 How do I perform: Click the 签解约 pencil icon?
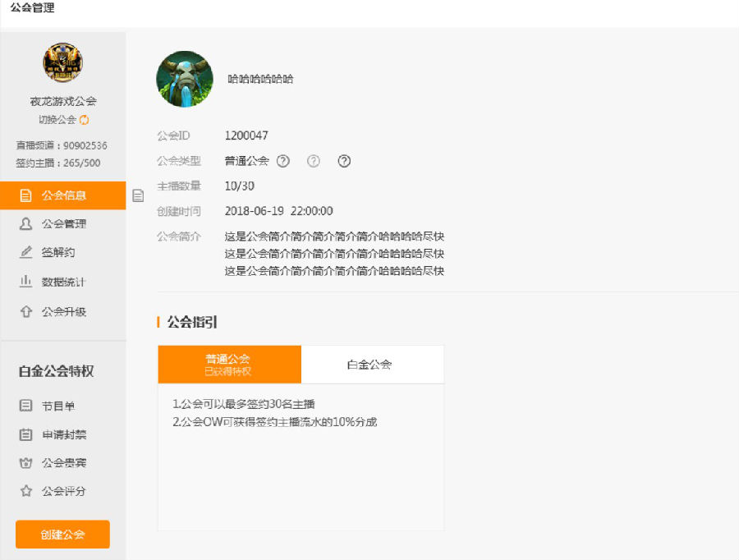(26, 252)
